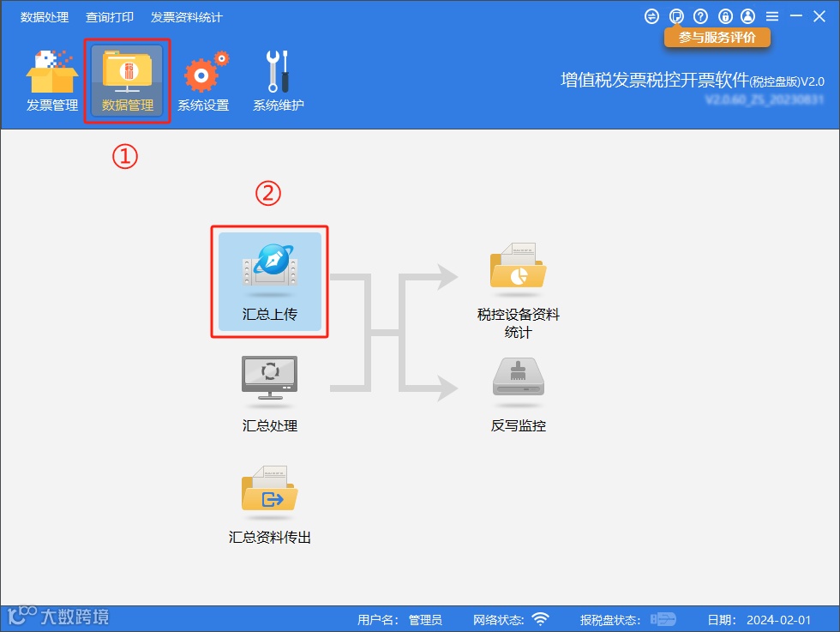Image resolution: width=840 pixels, height=632 pixels.
Task: Open the 查询打印 menu
Action: point(110,17)
